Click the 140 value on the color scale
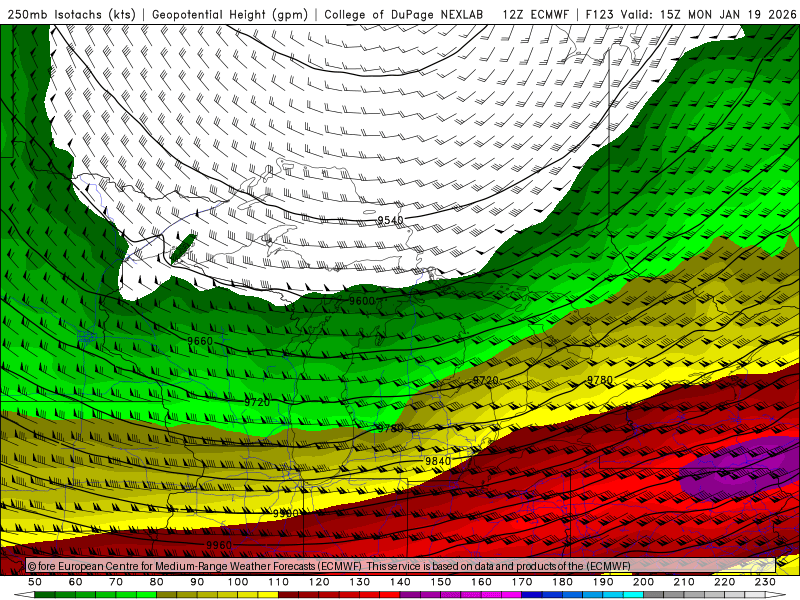 [x=400, y=582]
